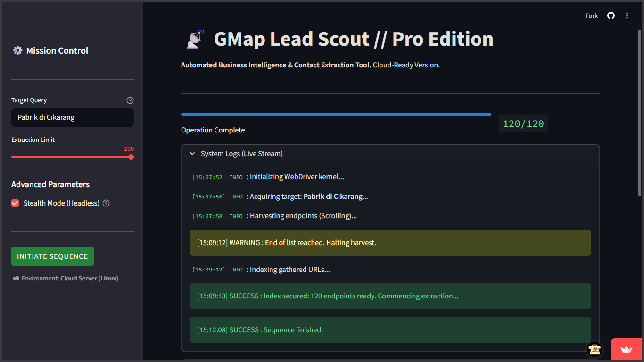Screen dimensions: 644x362
Task: Click the End of list reached warning
Action: tap(390, 243)
